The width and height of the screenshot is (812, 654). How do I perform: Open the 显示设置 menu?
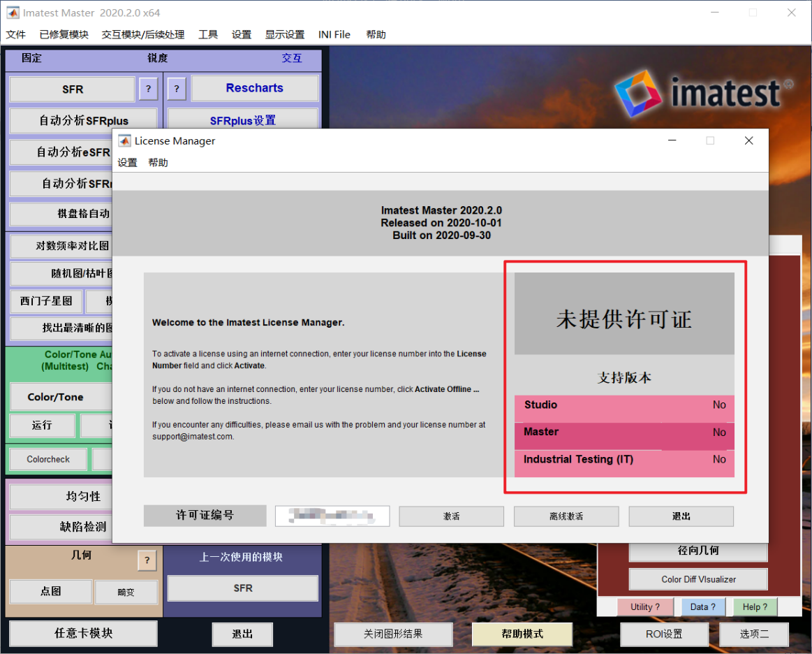click(285, 35)
